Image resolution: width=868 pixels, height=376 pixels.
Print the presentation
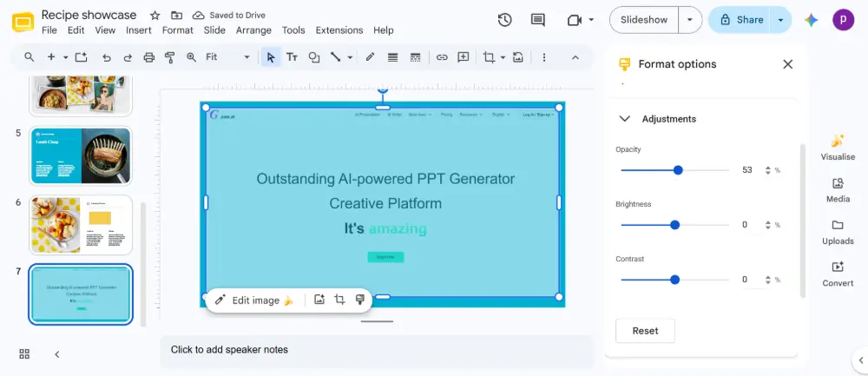pos(149,57)
